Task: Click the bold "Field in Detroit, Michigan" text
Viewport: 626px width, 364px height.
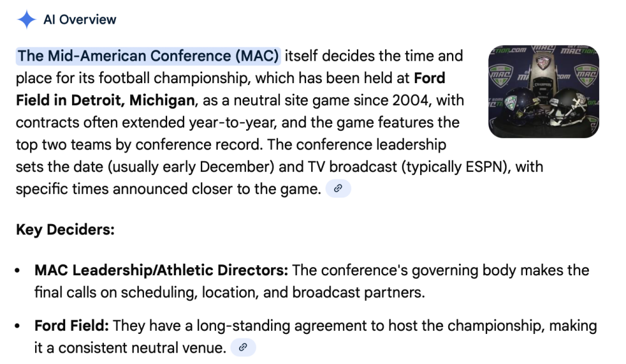Action: (x=105, y=100)
